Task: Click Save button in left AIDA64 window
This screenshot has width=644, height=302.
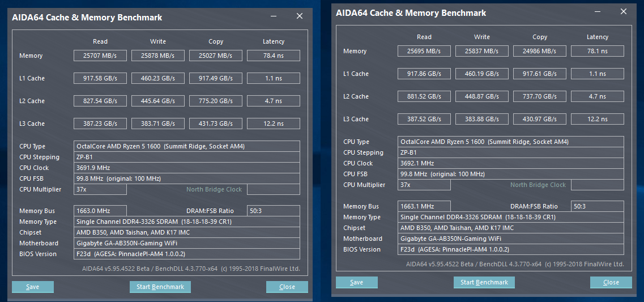Action: [33, 287]
